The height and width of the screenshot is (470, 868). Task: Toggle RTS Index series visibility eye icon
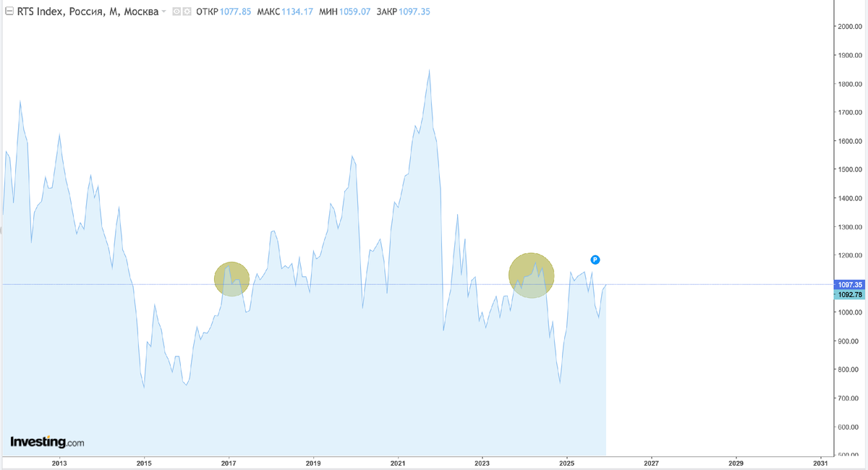(x=176, y=12)
